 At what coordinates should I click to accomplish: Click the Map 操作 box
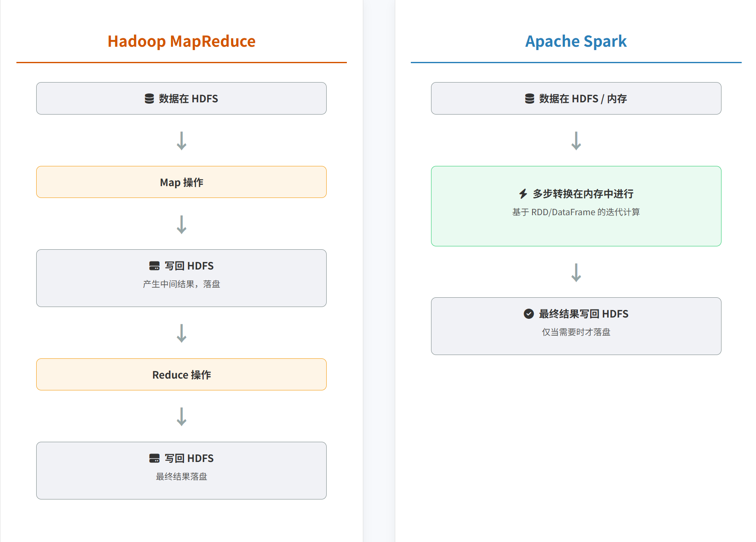coord(181,182)
